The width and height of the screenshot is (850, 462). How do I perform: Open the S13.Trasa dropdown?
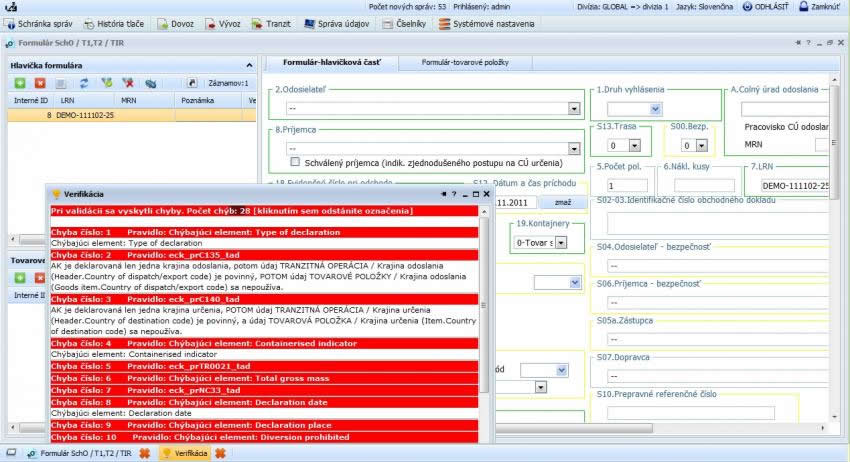[x=634, y=145]
